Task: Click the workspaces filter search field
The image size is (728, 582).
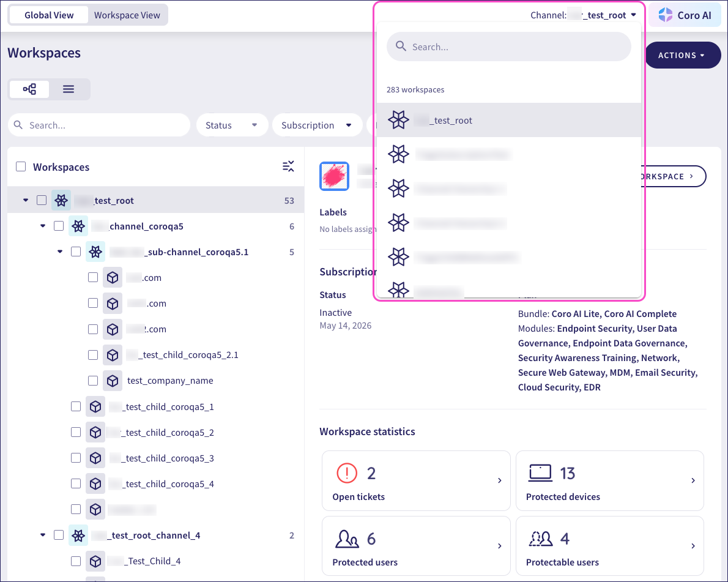Action: click(99, 125)
